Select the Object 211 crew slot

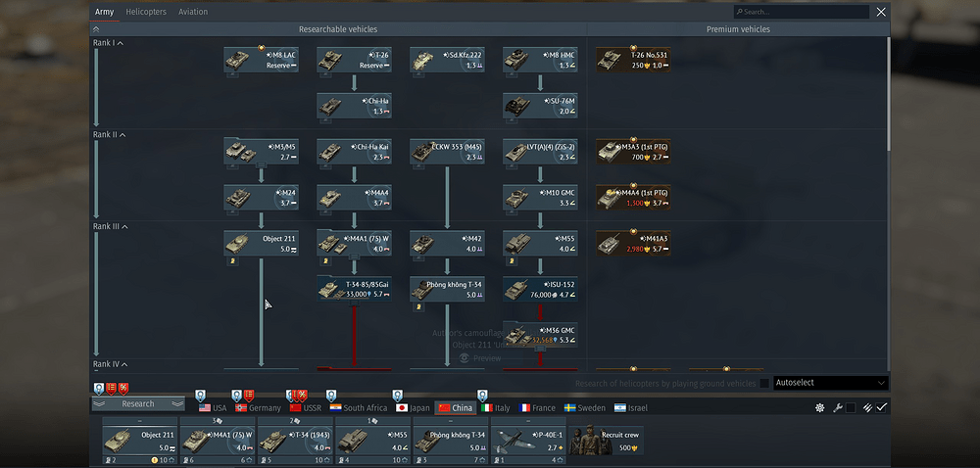(x=139, y=442)
